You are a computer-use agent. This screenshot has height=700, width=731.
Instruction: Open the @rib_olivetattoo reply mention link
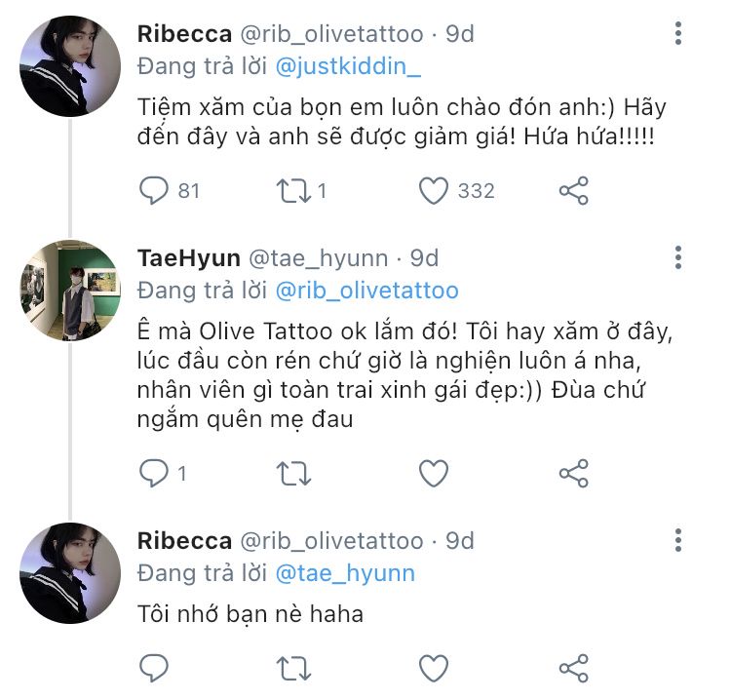pyautogui.click(x=366, y=291)
